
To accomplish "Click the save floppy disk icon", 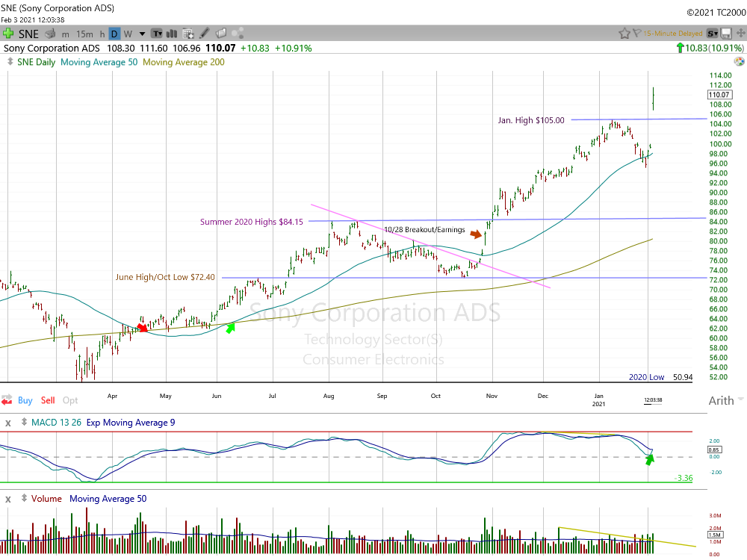I will (726, 34).
